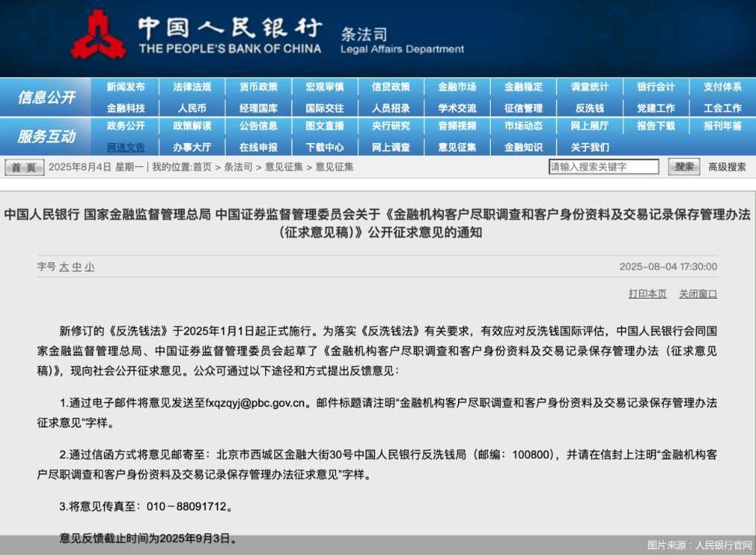Select 金融知识
756x555 pixels.
(x=524, y=147)
